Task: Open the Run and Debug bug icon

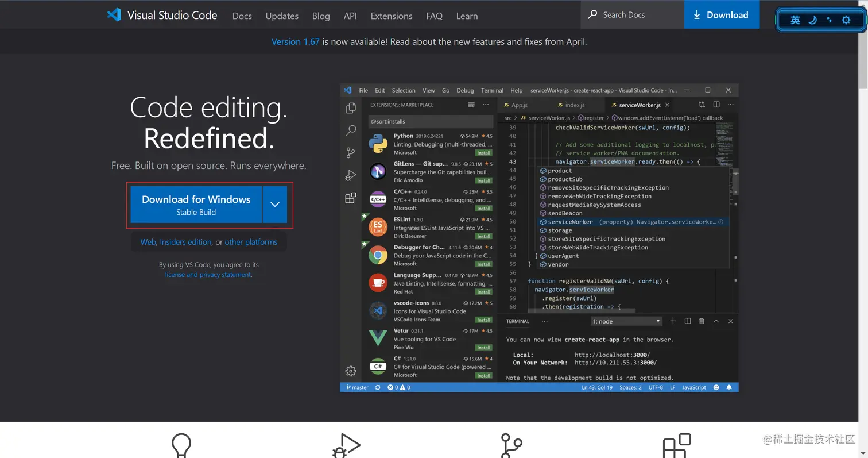Action: pos(351,175)
